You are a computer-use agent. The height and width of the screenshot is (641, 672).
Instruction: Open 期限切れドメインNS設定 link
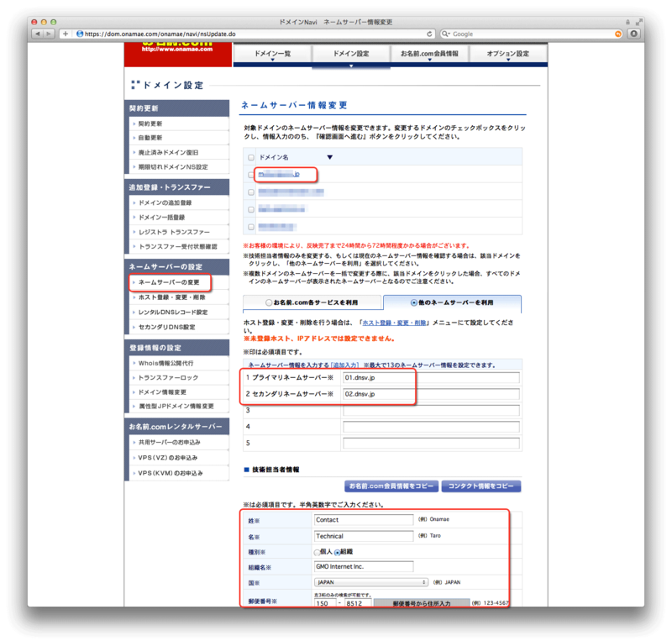pyautogui.click(x=173, y=167)
